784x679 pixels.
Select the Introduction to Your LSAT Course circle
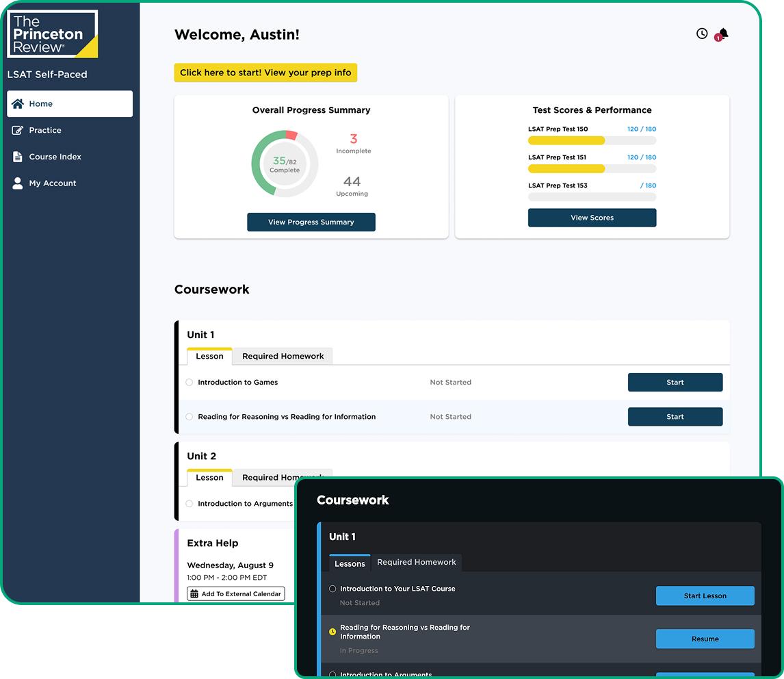tap(332, 589)
